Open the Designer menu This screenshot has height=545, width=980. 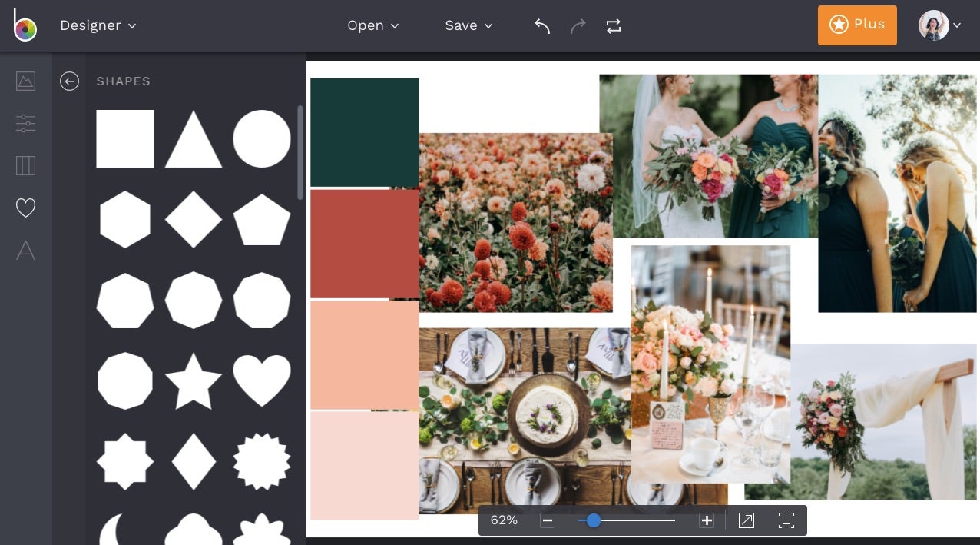pyautogui.click(x=98, y=25)
